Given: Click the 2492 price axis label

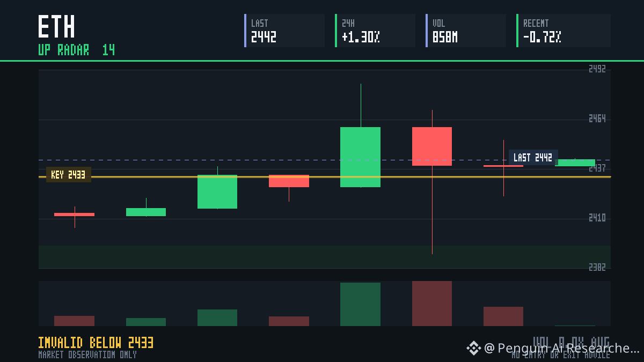Looking at the screenshot, I should tap(597, 69).
